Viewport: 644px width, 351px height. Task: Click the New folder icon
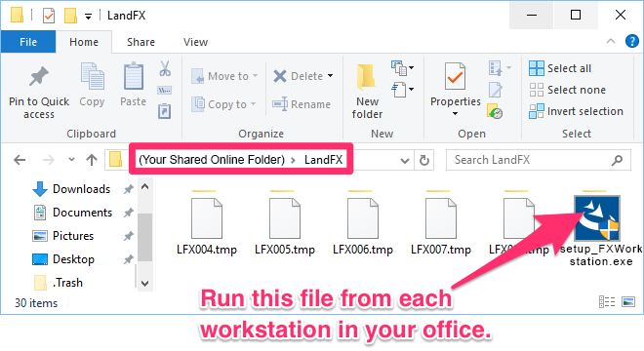click(366, 77)
